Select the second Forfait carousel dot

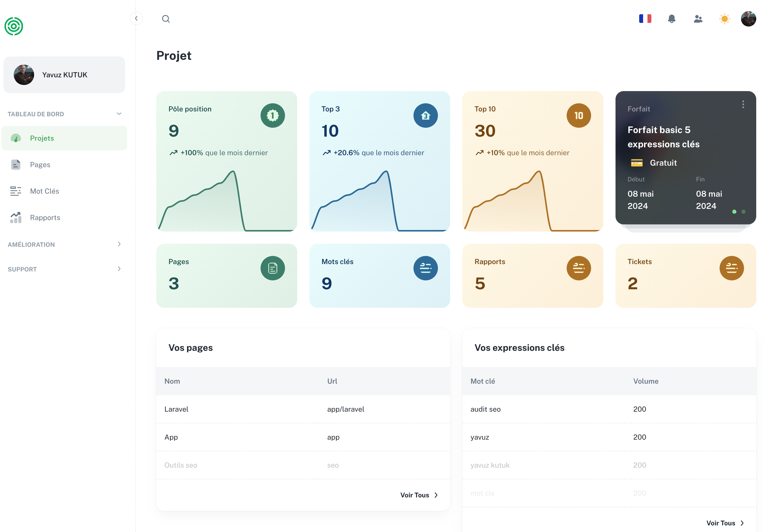pos(743,212)
